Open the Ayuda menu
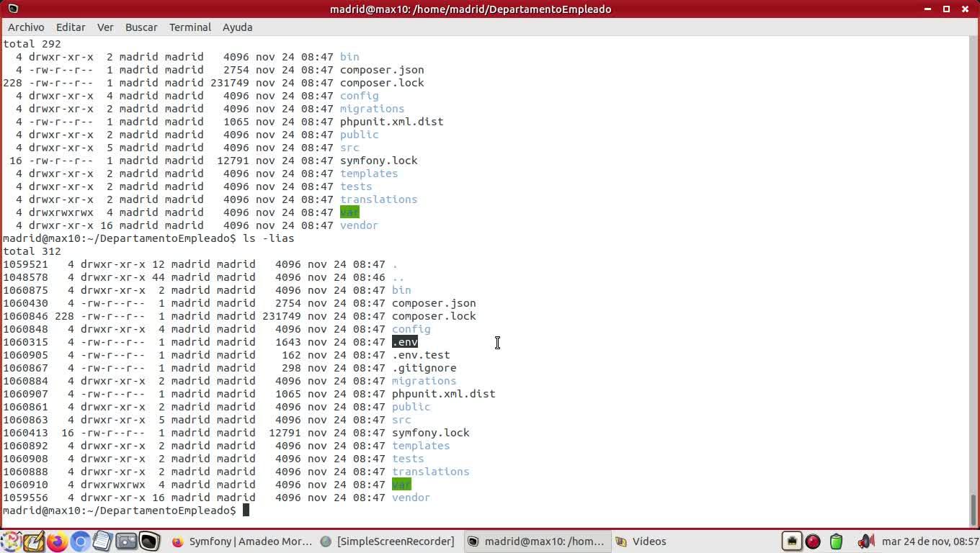Screen dimensions: 980x553 237,27
